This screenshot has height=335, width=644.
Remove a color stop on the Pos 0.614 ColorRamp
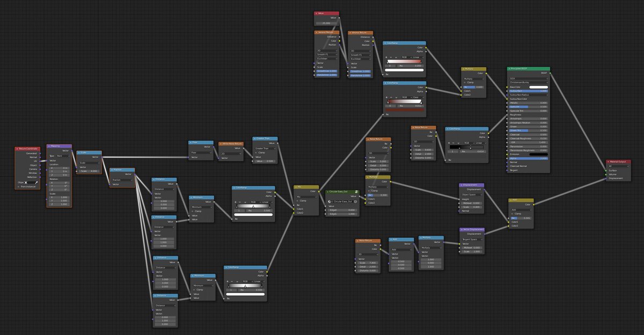453,143
